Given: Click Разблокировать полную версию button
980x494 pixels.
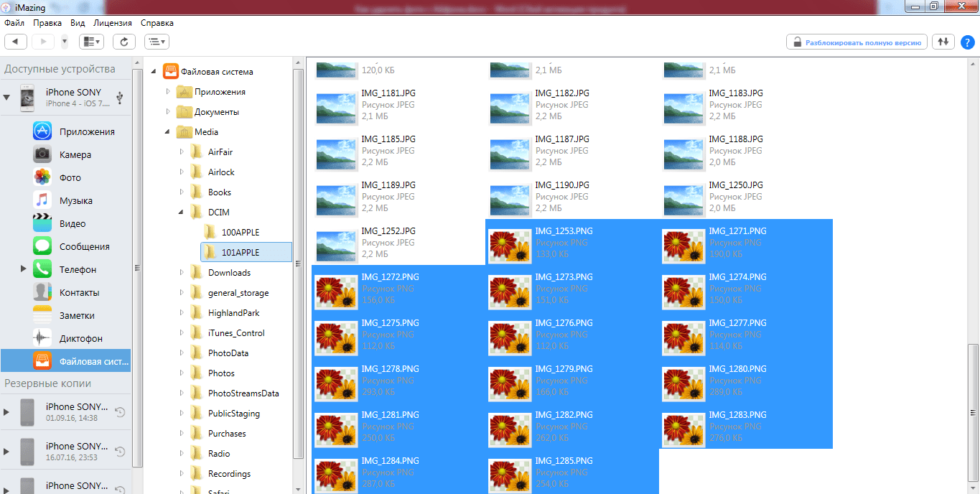Looking at the screenshot, I should click(x=857, y=42).
